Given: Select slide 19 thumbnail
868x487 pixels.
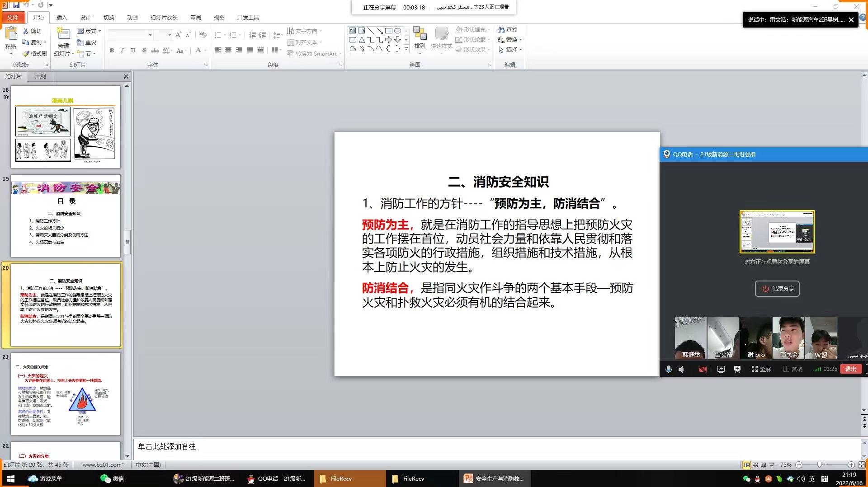Looking at the screenshot, I should [66, 216].
